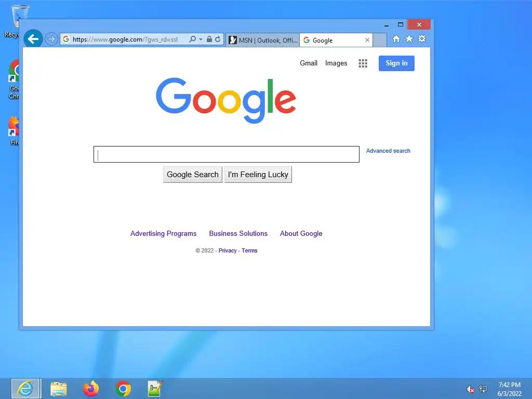Select the Google tab
This screenshot has width=532, height=399.
click(x=336, y=40)
